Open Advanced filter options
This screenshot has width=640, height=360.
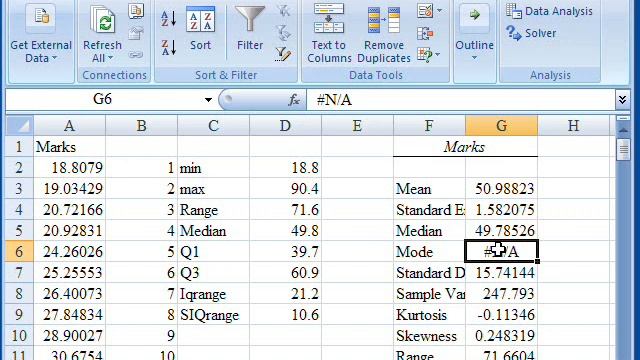click(x=283, y=54)
